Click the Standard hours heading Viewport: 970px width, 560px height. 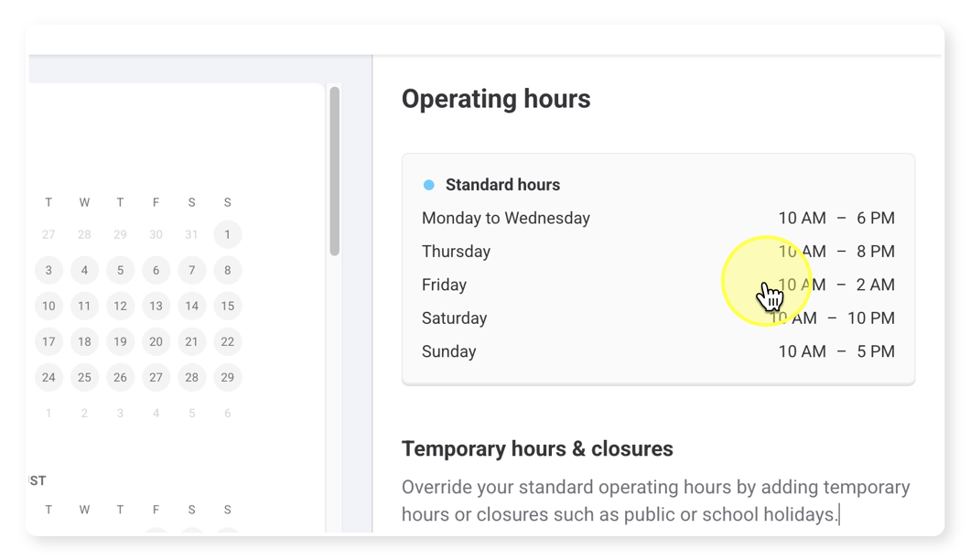tap(503, 185)
